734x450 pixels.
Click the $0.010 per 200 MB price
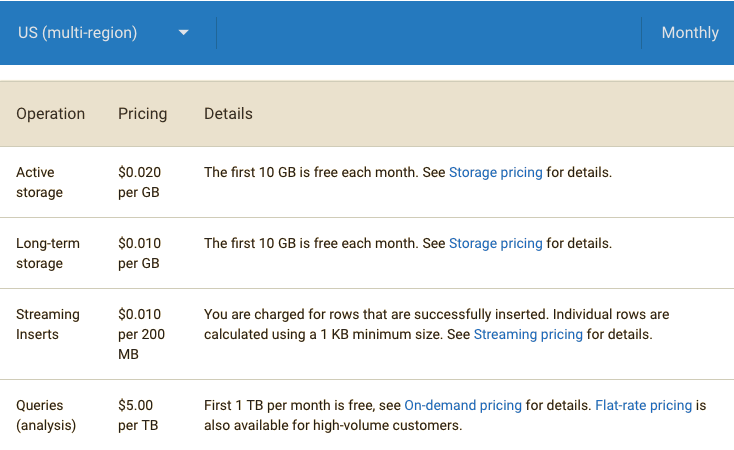pos(141,334)
